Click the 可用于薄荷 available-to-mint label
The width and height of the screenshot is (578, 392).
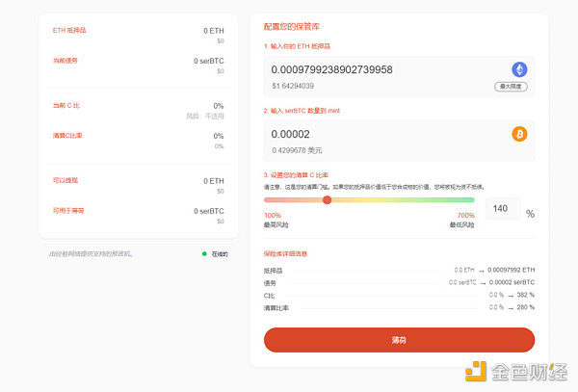point(69,210)
